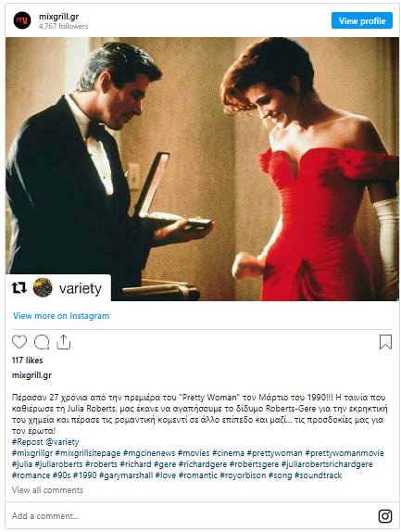Open Instagram via camera logo icon
The width and height of the screenshot is (401, 532).
385,516
